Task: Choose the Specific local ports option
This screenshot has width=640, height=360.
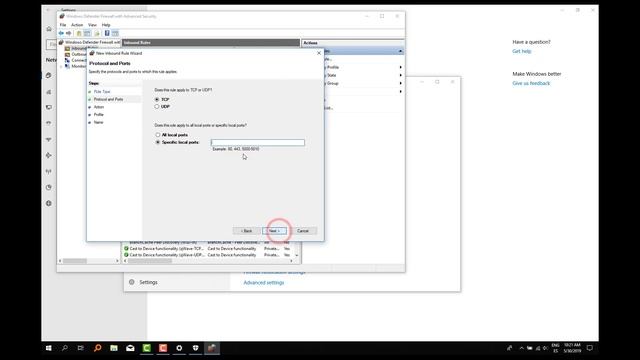Action: (158, 142)
